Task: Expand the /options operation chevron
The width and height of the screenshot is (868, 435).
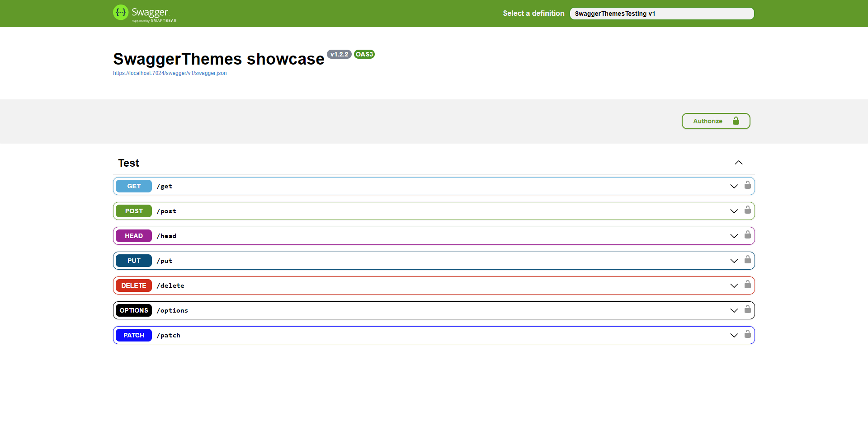Action: (734, 310)
